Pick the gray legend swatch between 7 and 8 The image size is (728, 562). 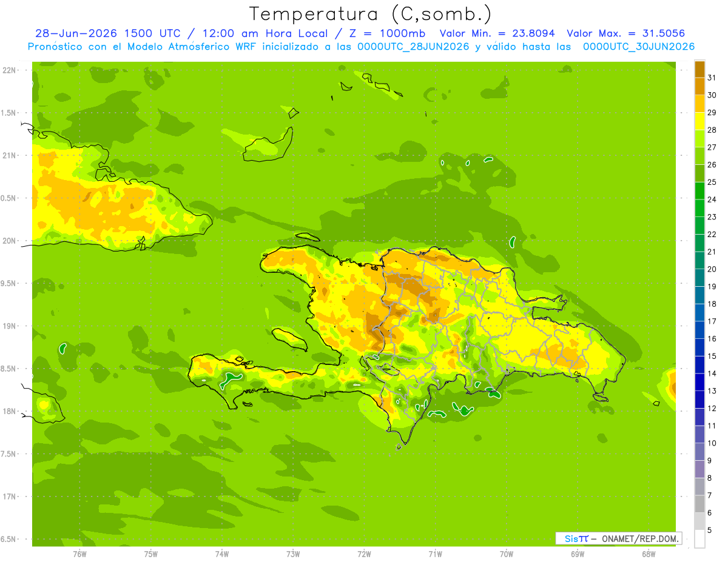coord(699,487)
